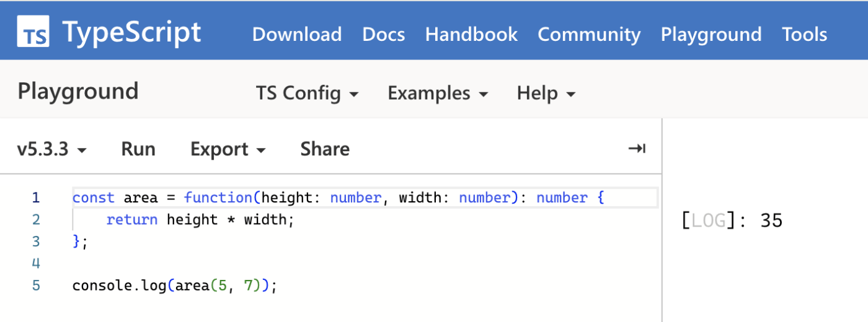Collapse the sidebar with the arrow icon
The width and height of the screenshot is (868, 322).
pyautogui.click(x=637, y=149)
